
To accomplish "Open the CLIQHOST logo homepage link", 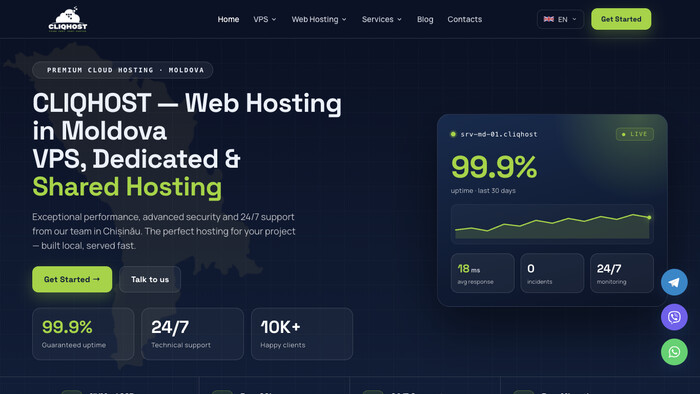I will (68, 19).
